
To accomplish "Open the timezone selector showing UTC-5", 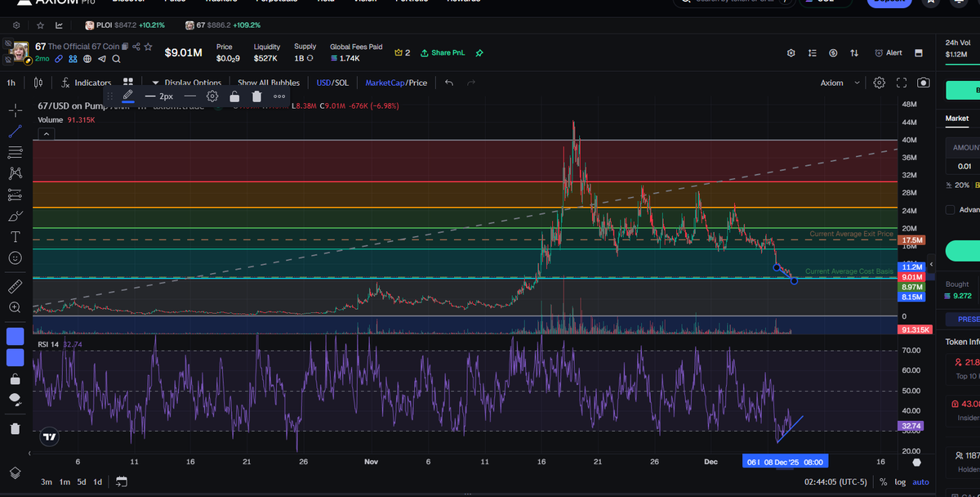I will click(837, 482).
